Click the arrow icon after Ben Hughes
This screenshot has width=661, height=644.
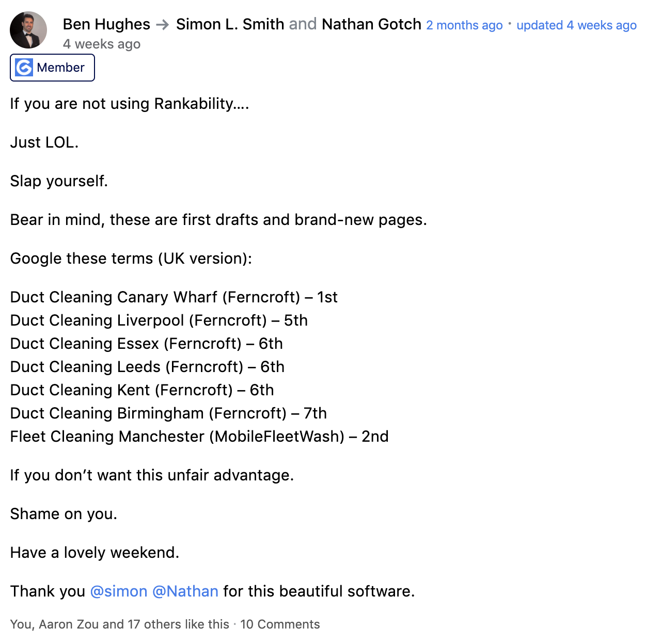[163, 25]
